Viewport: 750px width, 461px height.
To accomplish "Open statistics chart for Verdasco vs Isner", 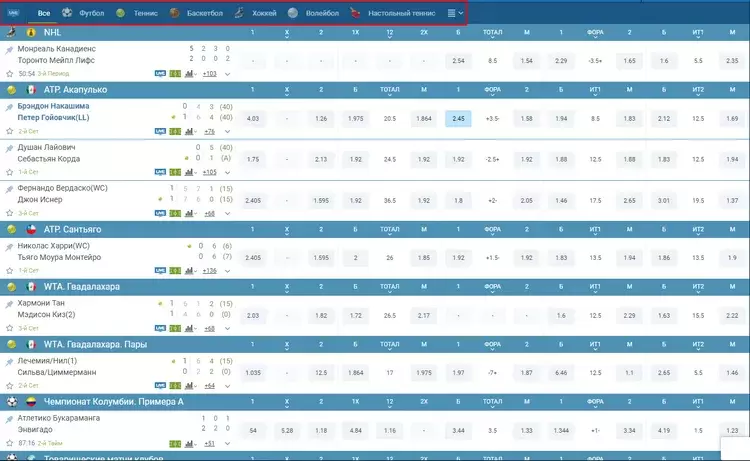I will coord(190,213).
